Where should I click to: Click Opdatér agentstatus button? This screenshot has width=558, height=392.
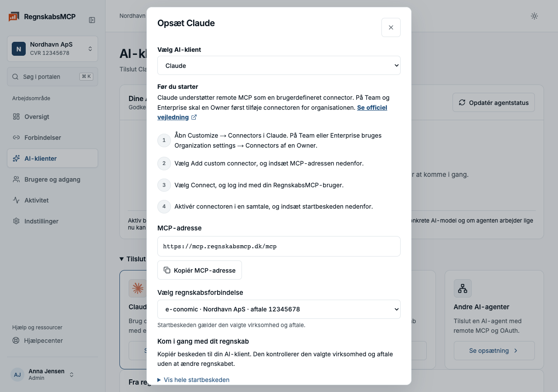pyautogui.click(x=493, y=103)
